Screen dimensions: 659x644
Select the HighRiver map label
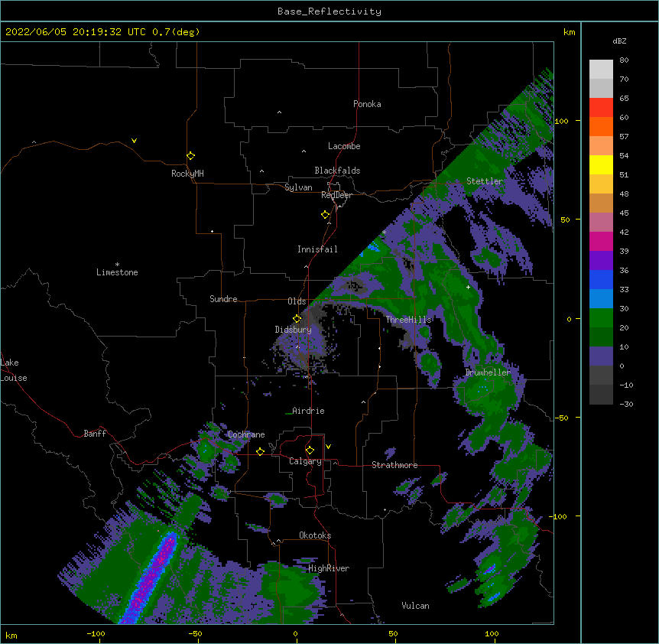pyautogui.click(x=329, y=568)
